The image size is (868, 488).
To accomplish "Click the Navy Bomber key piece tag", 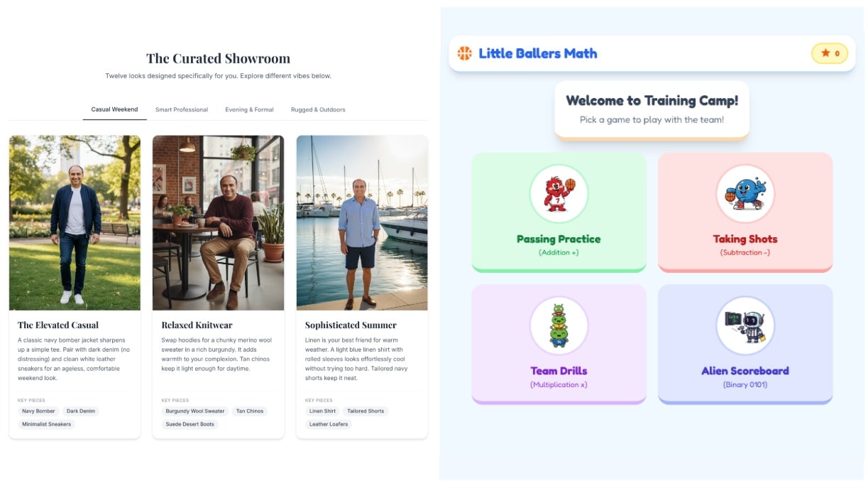I will 38,411.
